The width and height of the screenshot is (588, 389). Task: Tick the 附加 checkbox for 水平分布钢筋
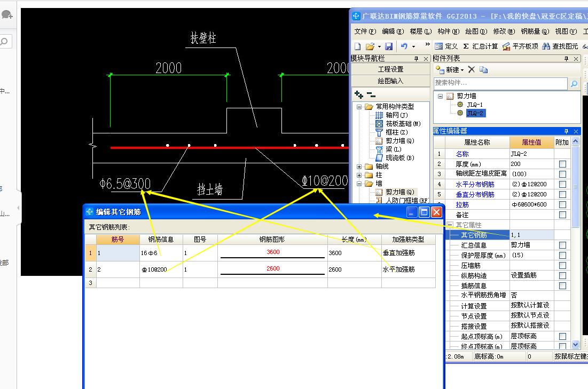(x=562, y=185)
